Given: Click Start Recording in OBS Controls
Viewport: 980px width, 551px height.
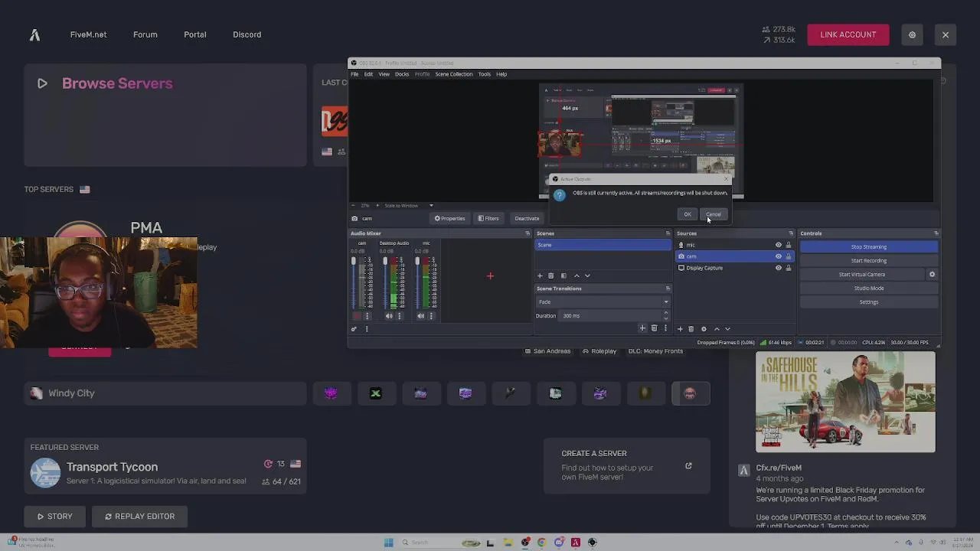Looking at the screenshot, I should coord(868,260).
